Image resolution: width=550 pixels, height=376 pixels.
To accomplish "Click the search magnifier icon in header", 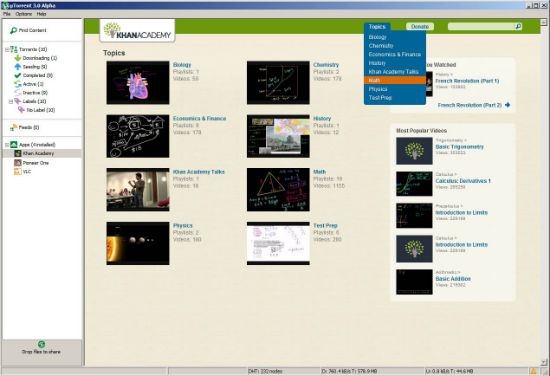I will click(x=518, y=26).
